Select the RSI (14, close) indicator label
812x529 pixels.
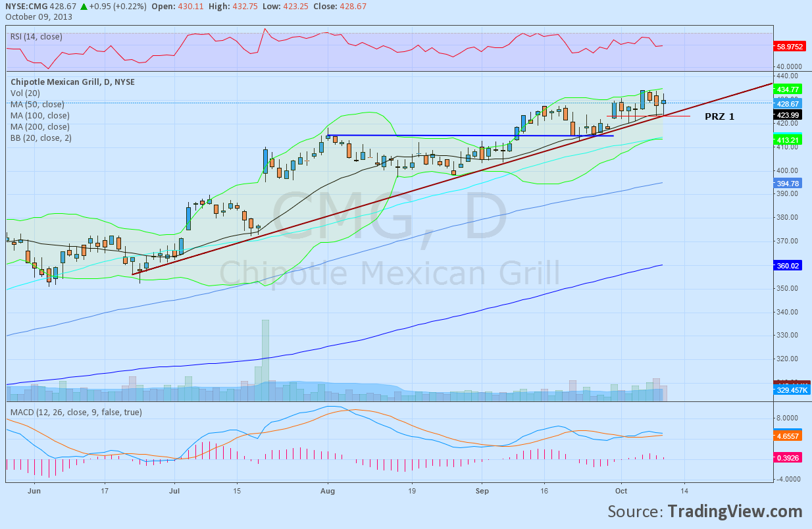[x=37, y=36]
